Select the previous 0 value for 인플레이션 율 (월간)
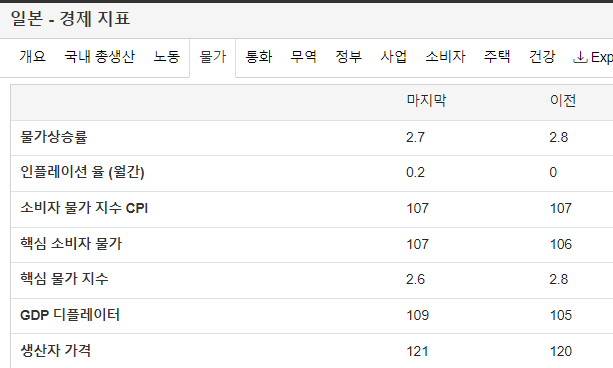Viewport: 613px width, 368px height. click(553, 172)
